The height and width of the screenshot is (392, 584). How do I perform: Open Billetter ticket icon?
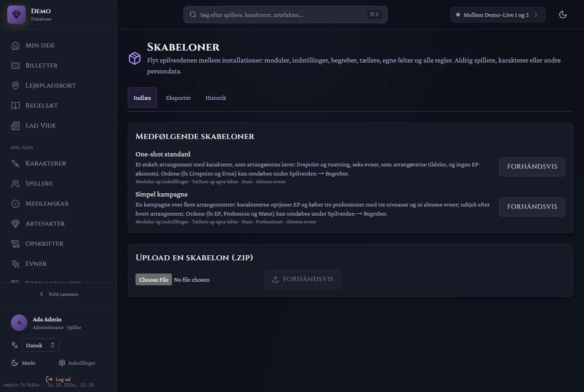pos(16,66)
